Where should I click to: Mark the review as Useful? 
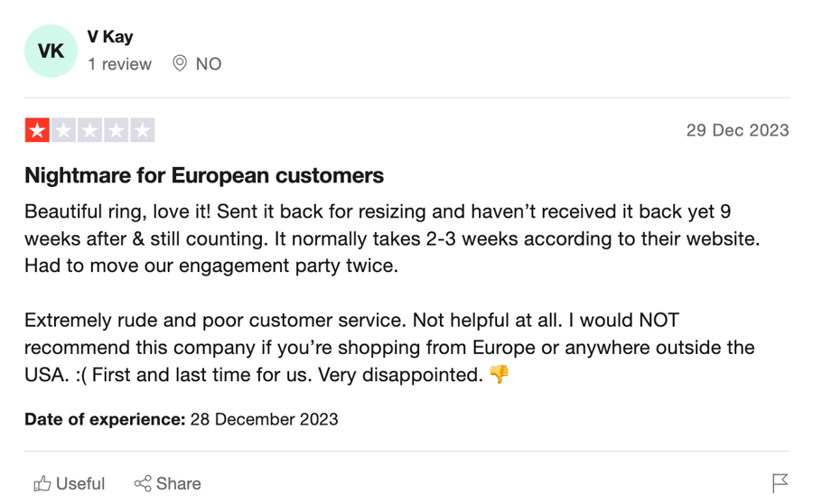[x=69, y=484]
